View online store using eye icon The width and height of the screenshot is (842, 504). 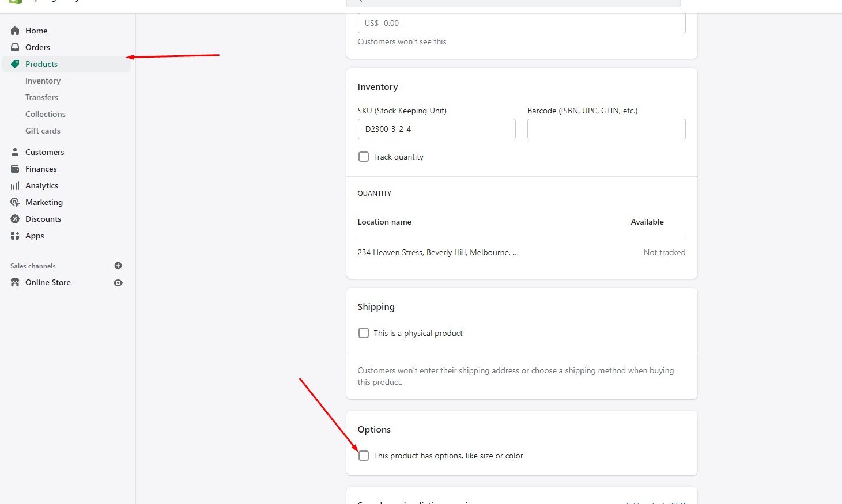tap(118, 283)
